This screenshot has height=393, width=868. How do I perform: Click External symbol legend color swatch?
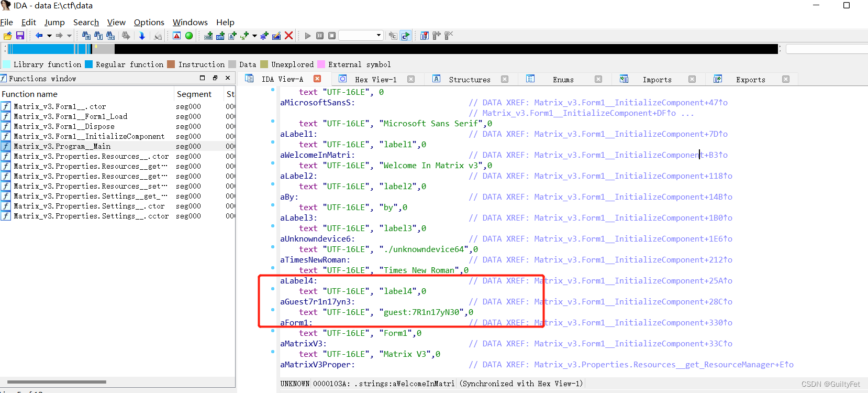(321, 64)
